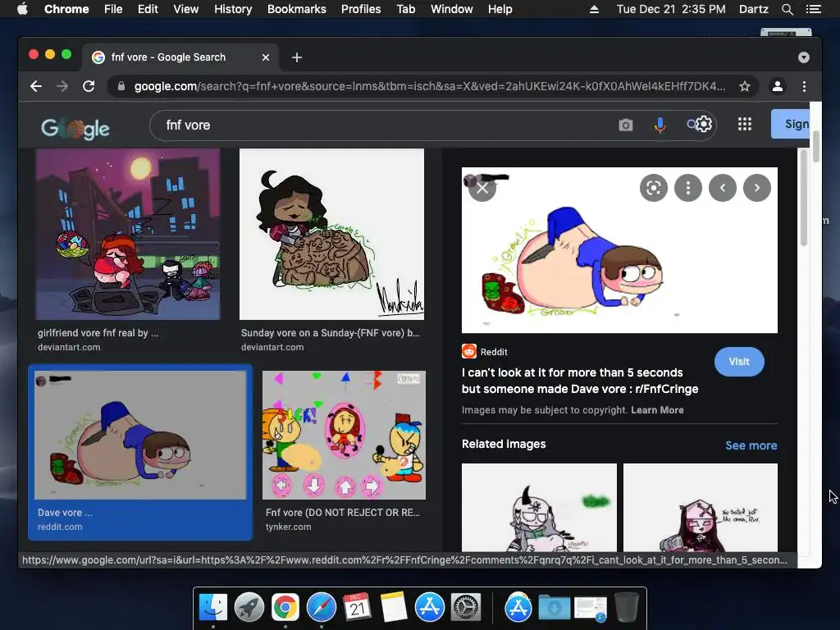Open the Apple menu
The width and height of the screenshot is (840, 630).
pos(22,9)
